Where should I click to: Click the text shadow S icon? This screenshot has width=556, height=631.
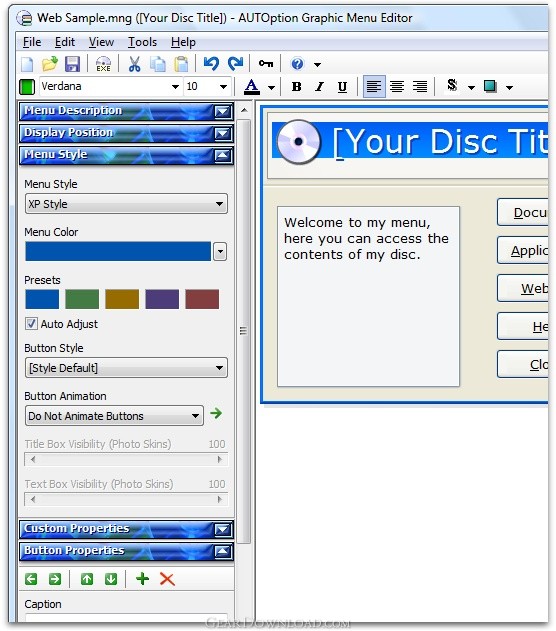452,85
